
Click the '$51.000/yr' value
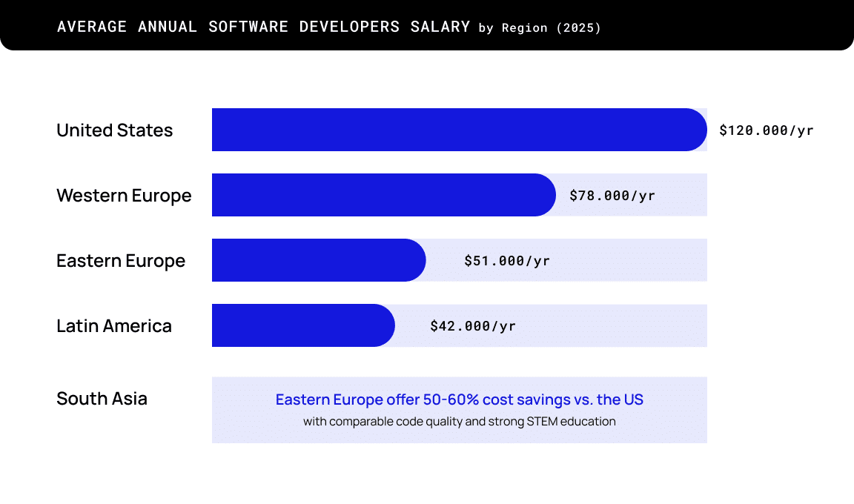[507, 261]
